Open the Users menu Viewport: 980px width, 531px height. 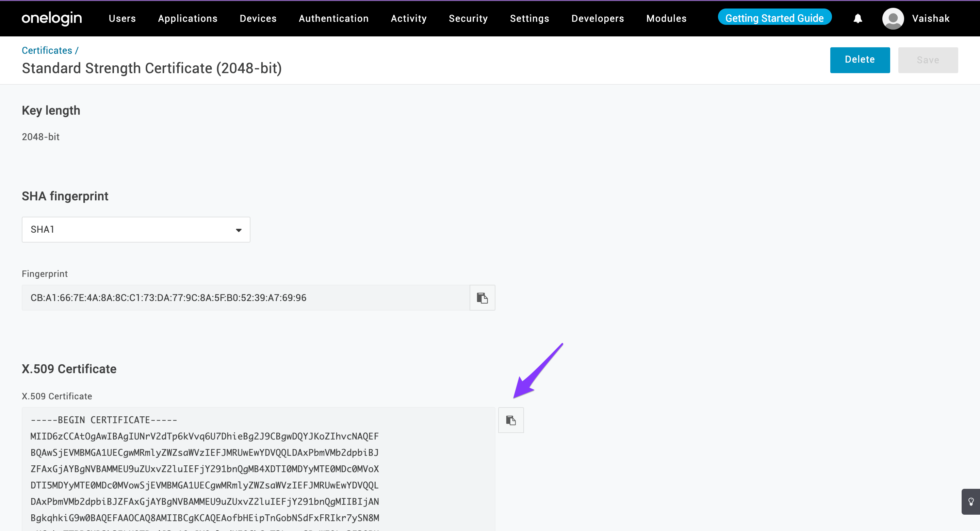click(x=122, y=18)
